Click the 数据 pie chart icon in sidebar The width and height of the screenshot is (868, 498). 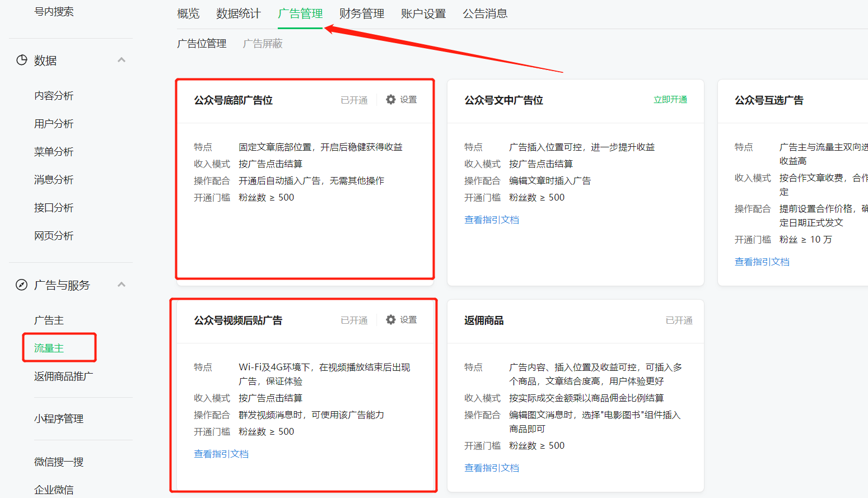pyautogui.click(x=22, y=60)
